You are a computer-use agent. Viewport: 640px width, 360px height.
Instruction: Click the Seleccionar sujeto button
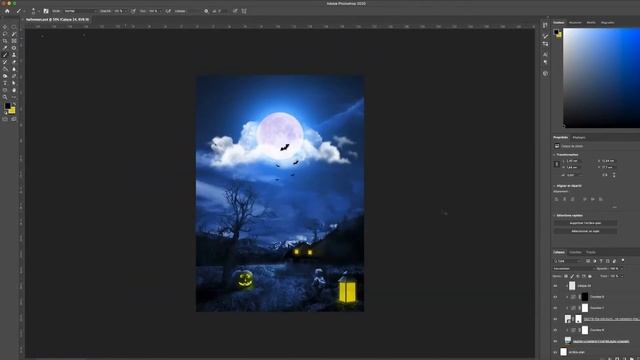click(585, 231)
